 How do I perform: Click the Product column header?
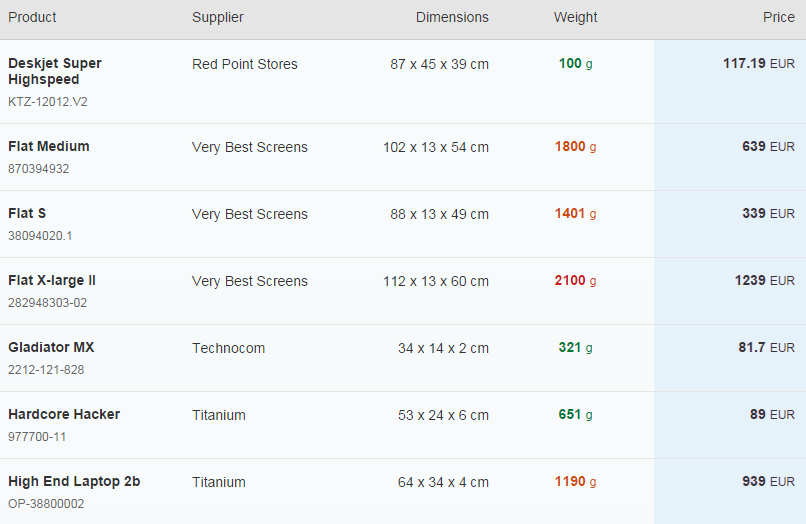[x=32, y=17]
